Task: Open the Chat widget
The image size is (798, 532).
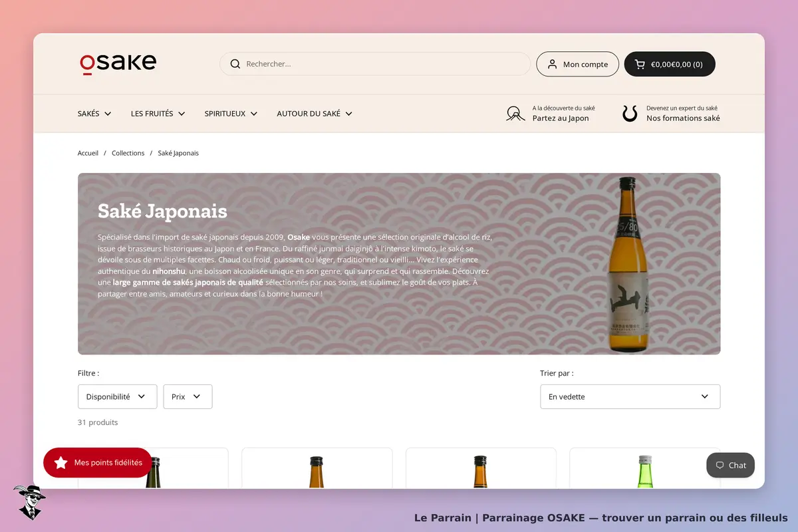Action: 730,465
